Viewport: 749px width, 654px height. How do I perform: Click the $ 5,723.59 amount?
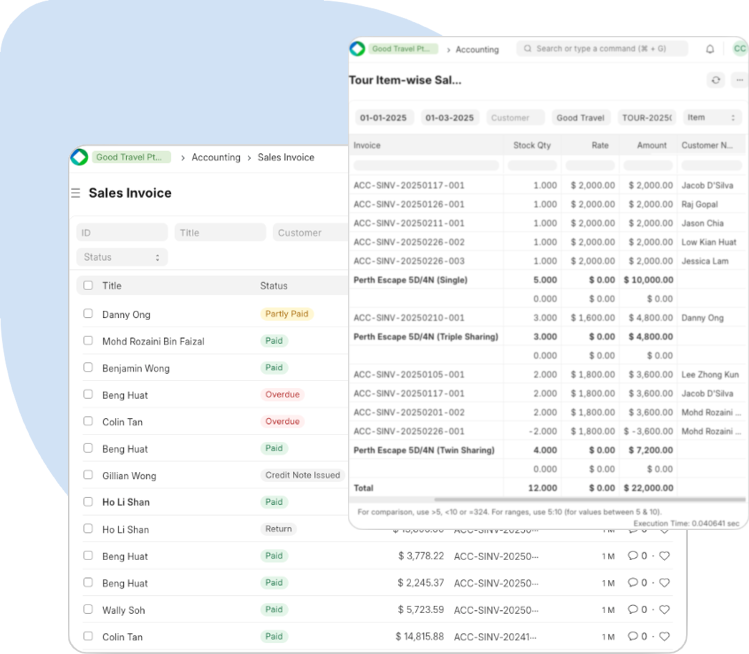click(x=420, y=610)
